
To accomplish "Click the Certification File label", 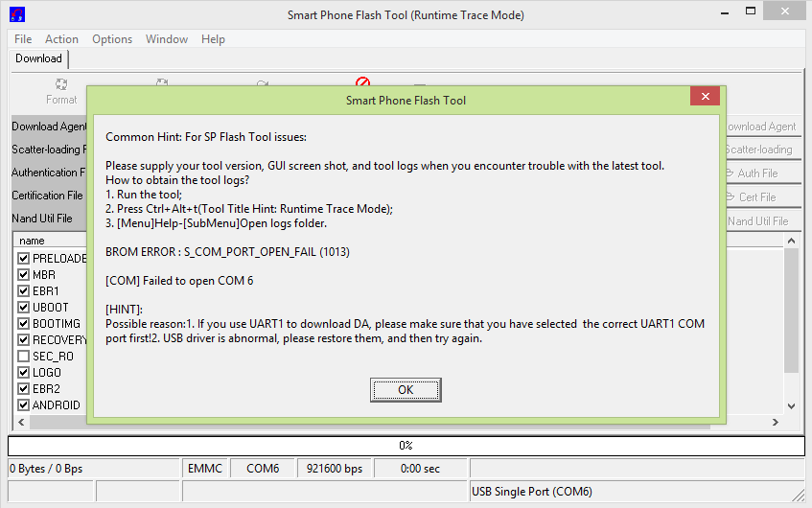I will coord(47,196).
